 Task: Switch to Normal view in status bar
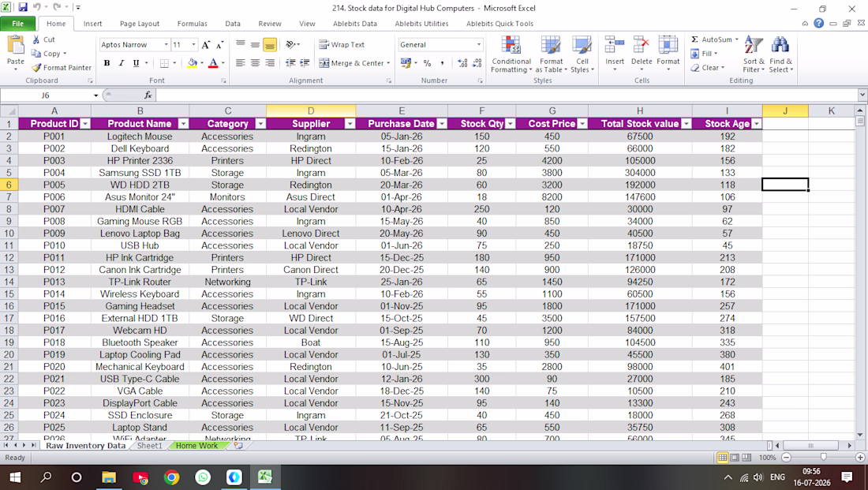click(722, 458)
